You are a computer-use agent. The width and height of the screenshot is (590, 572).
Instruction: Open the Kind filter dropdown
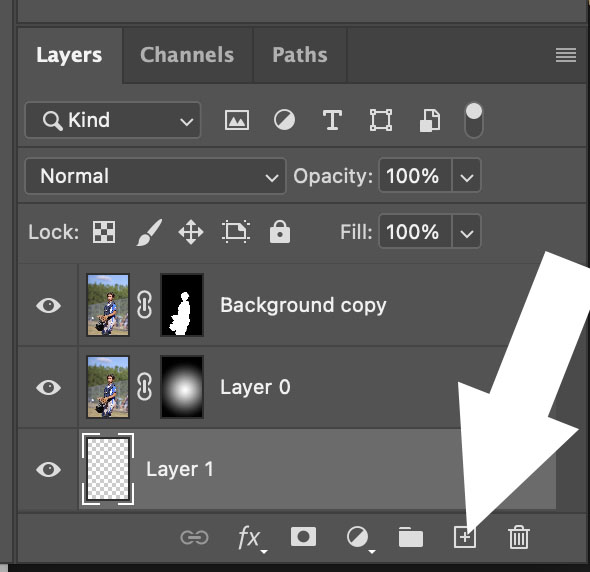click(113, 120)
